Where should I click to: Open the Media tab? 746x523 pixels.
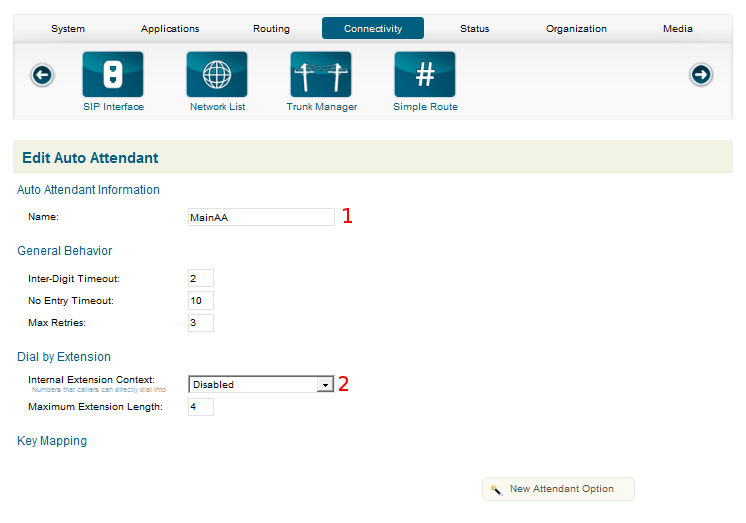click(677, 29)
